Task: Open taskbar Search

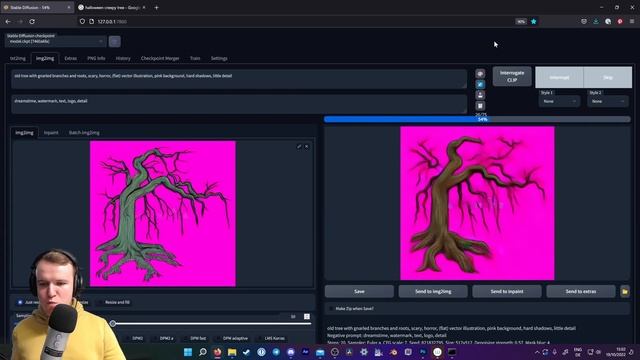Action: point(202,352)
